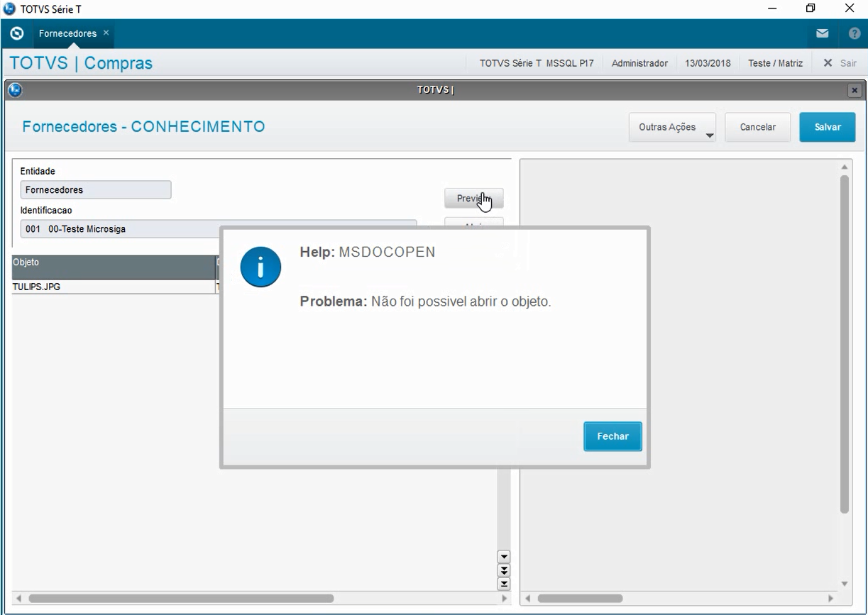This screenshot has width=868, height=615.
Task: Click the double down arrow grid button
Action: pos(504,570)
